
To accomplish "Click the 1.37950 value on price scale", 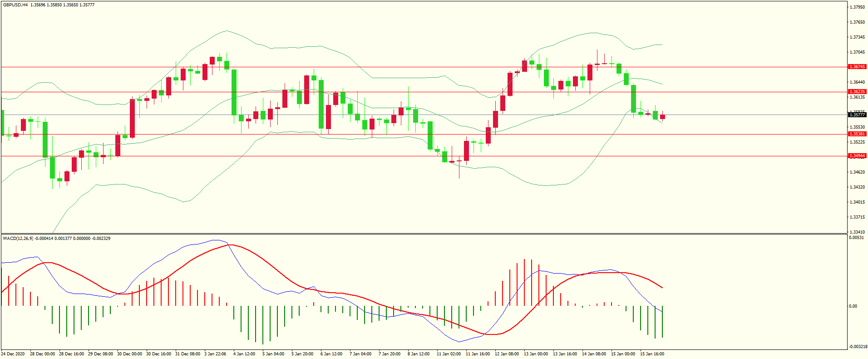I will (857, 7).
